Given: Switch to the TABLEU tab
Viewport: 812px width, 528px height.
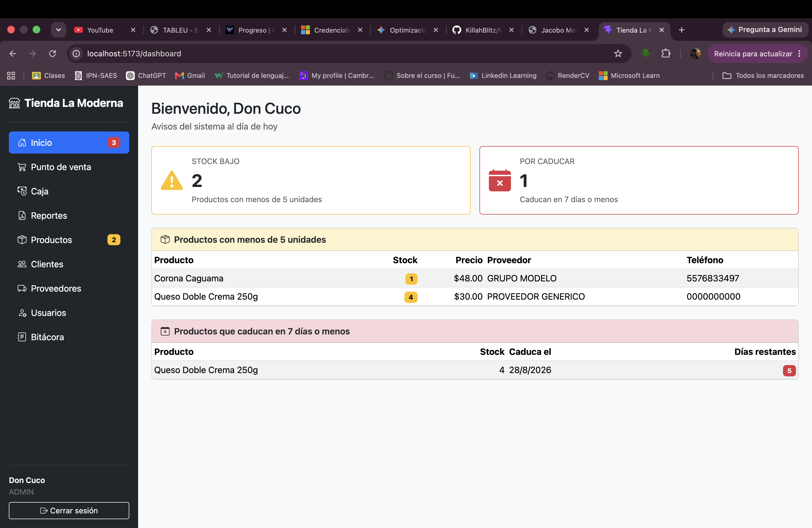Looking at the screenshot, I should 181,30.
